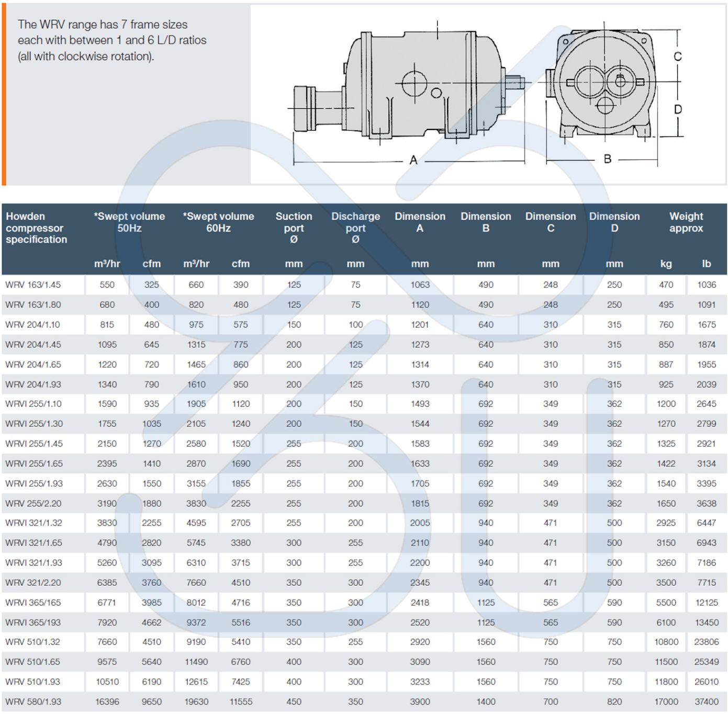Viewport: 728px width, 714px height.
Task: Click the Swept volume 60Hz column header
Action: (218, 222)
